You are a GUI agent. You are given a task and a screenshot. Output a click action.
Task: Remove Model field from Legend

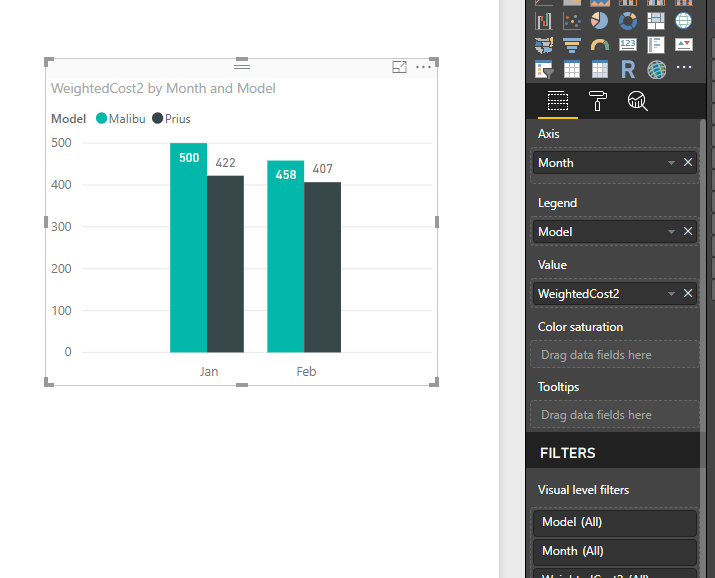[688, 231]
